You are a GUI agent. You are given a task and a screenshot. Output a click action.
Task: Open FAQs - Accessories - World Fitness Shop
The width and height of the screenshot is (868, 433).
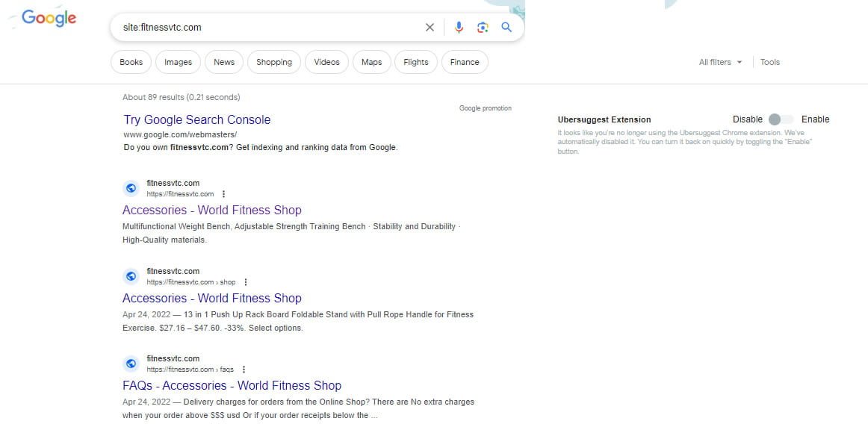(x=232, y=385)
